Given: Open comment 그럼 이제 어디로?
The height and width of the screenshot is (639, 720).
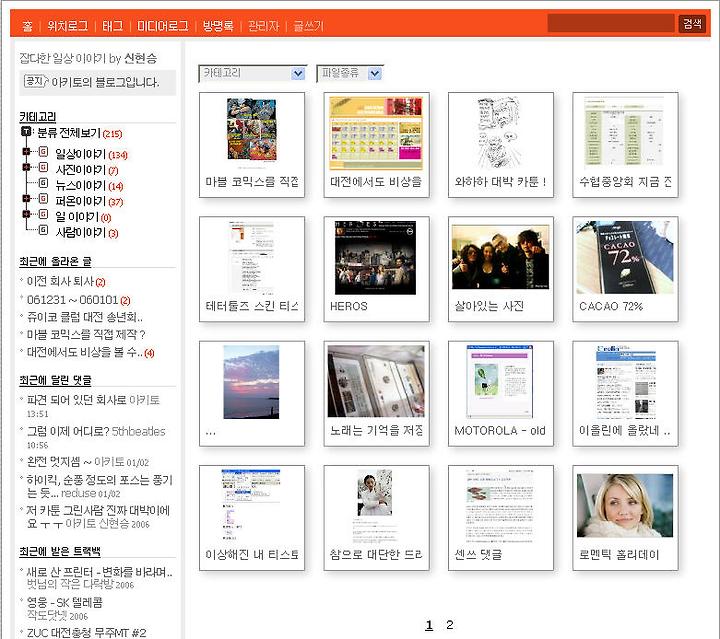Looking at the screenshot, I should pyautogui.click(x=68, y=432).
